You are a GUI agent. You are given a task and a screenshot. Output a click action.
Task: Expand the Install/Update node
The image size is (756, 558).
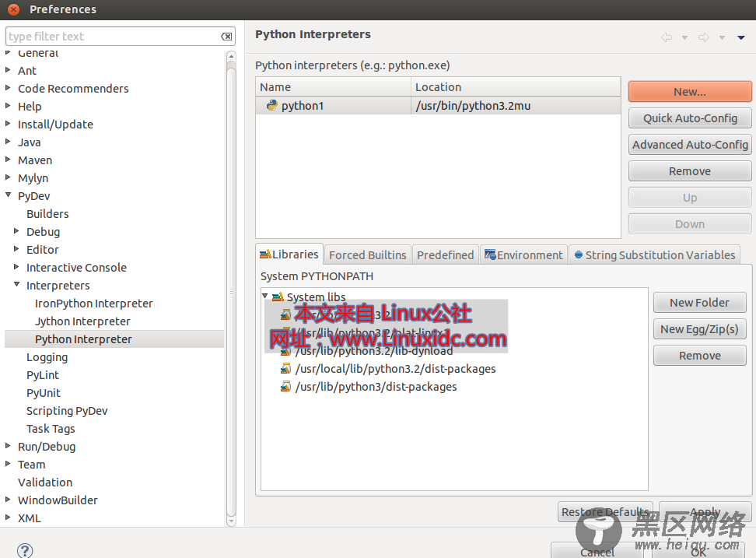click(x=8, y=124)
